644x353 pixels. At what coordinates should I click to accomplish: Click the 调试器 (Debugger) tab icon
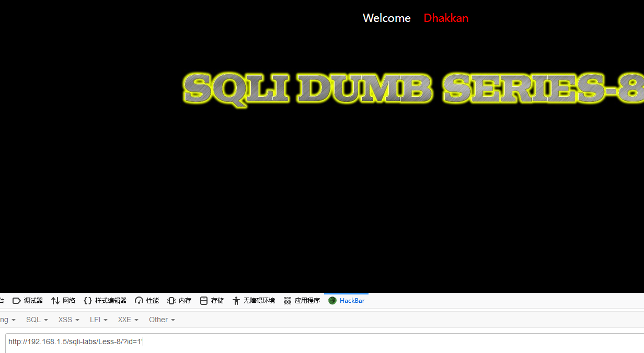click(16, 301)
